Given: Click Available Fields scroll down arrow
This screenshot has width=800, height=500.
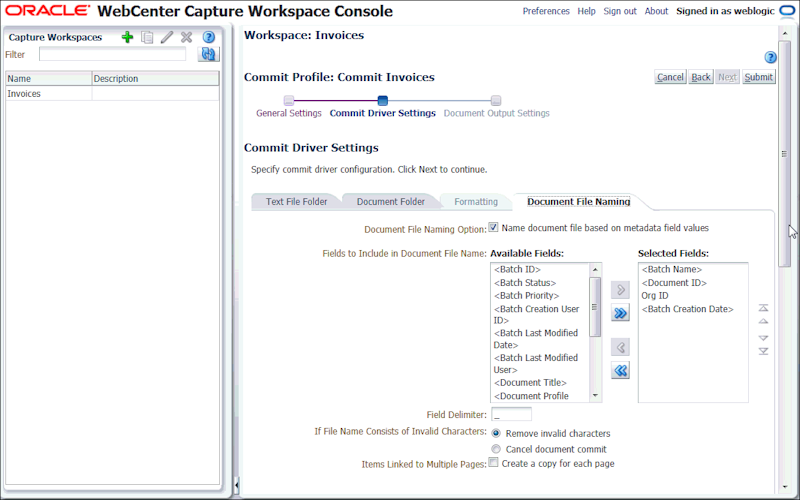Looking at the screenshot, I should pyautogui.click(x=595, y=396).
